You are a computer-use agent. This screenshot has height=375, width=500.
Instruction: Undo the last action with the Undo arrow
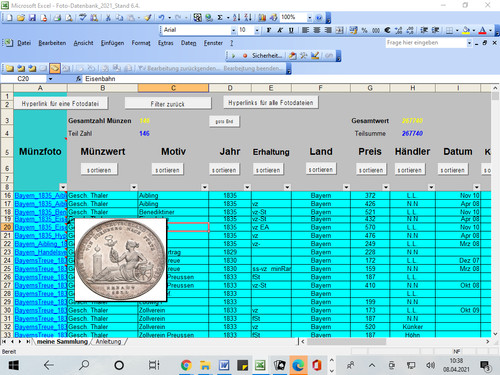(161, 18)
